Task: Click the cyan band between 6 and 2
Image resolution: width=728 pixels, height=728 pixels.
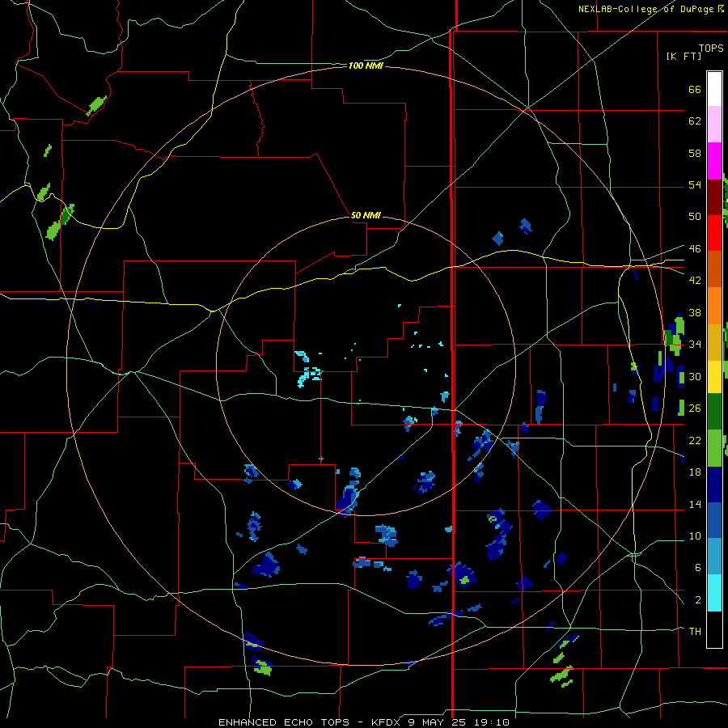Action: [x=714, y=593]
